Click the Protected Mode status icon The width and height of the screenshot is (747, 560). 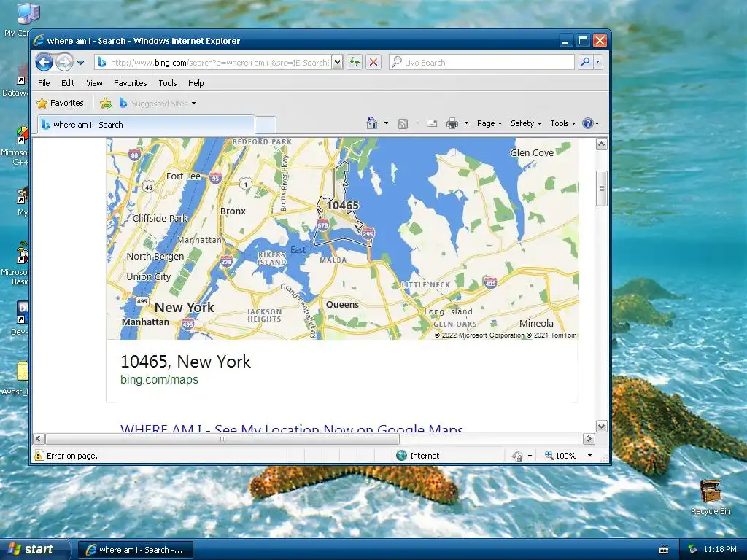coord(518,456)
